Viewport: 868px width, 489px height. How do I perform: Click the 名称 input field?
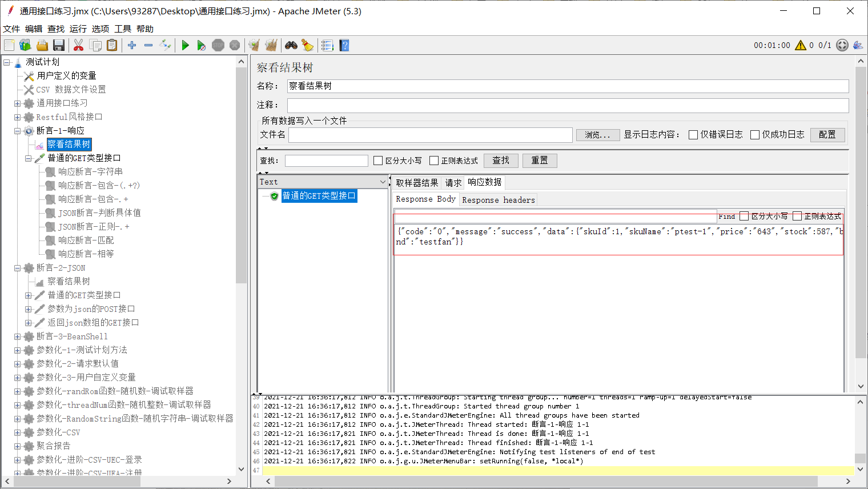pyautogui.click(x=568, y=86)
